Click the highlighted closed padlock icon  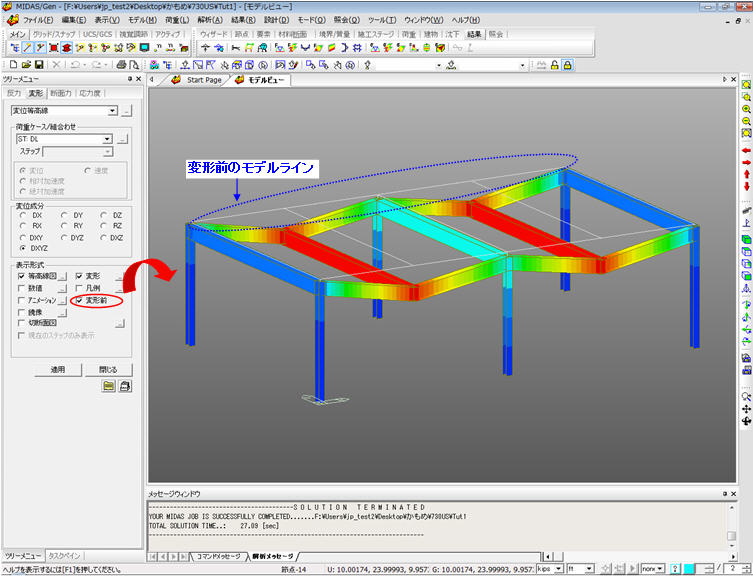(x=567, y=65)
